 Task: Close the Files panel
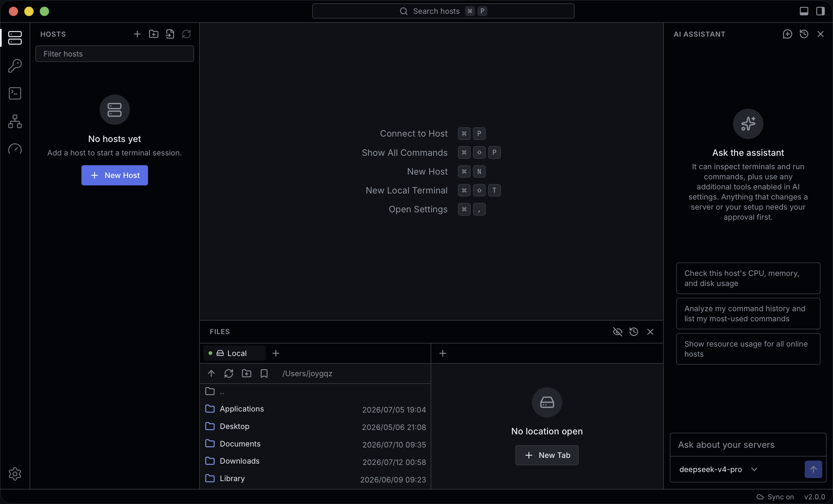pyautogui.click(x=650, y=332)
